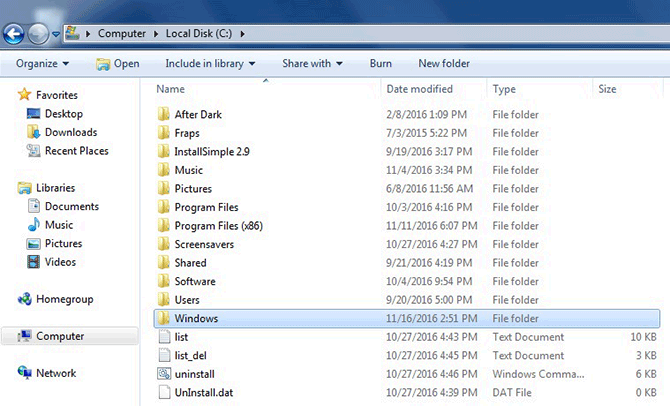Sort by Date modified column header
This screenshot has width=670, height=406.
click(x=419, y=89)
